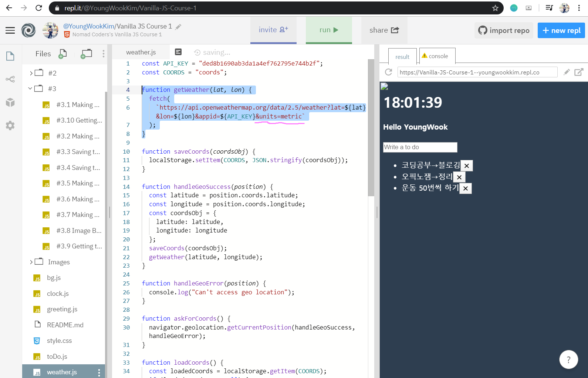The width and height of the screenshot is (588, 378).
Task: Collapse the #3 folder
Action: pos(30,88)
